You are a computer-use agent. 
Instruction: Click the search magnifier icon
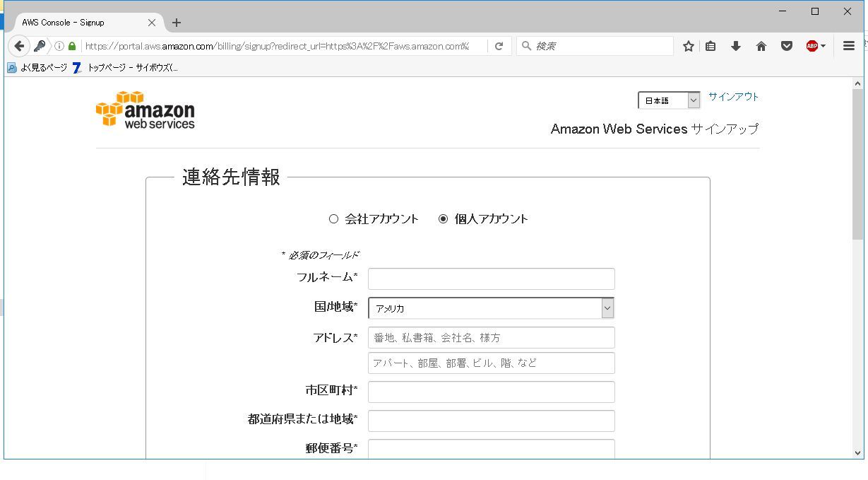(x=526, y=46)
